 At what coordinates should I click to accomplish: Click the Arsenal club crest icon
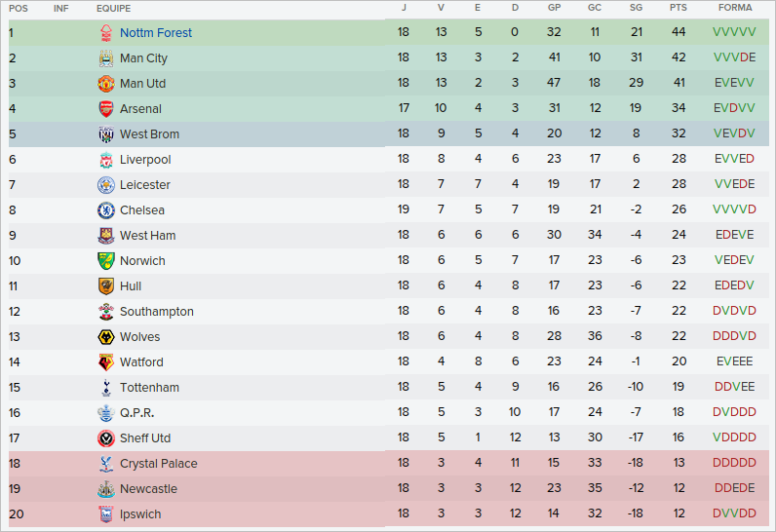tap(106, 109)
